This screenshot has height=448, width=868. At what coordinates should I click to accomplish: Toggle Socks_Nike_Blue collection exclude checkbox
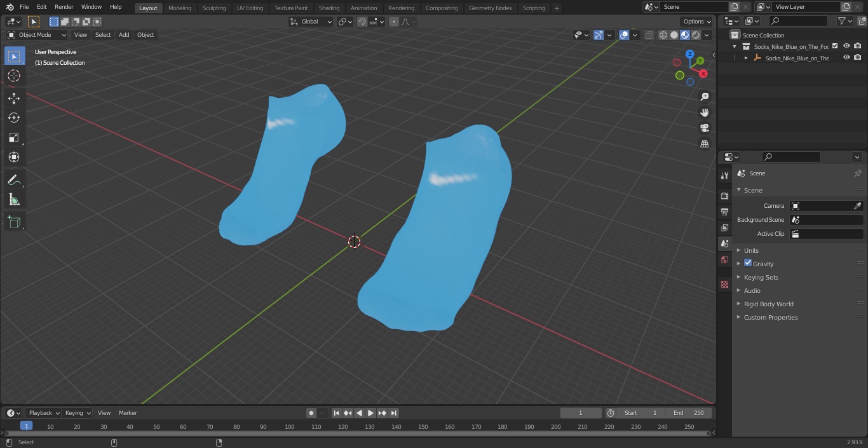(835, 46)
